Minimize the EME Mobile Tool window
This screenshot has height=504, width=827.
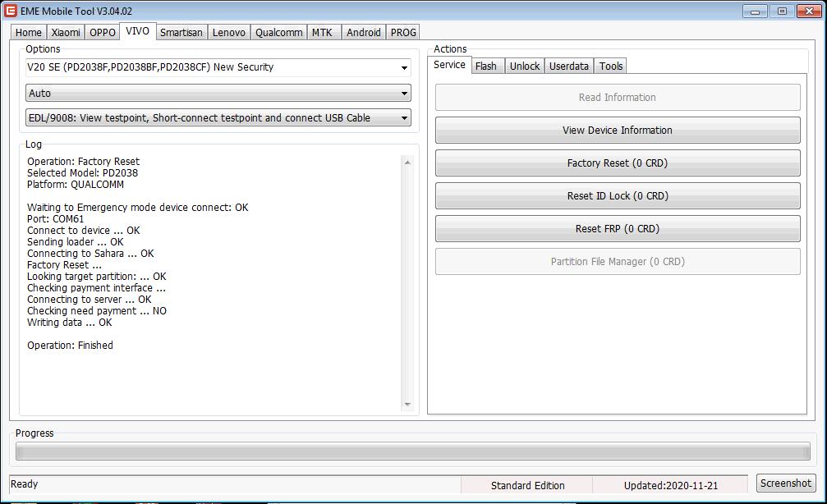tap(756, 11)
